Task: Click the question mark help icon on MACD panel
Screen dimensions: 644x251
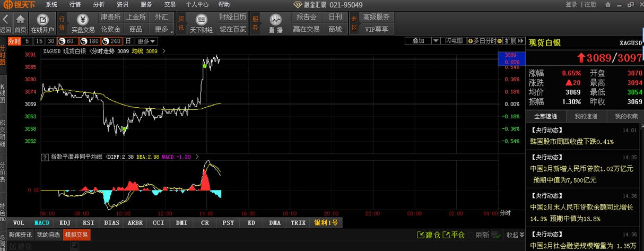Action: click(x=45, y=158)
